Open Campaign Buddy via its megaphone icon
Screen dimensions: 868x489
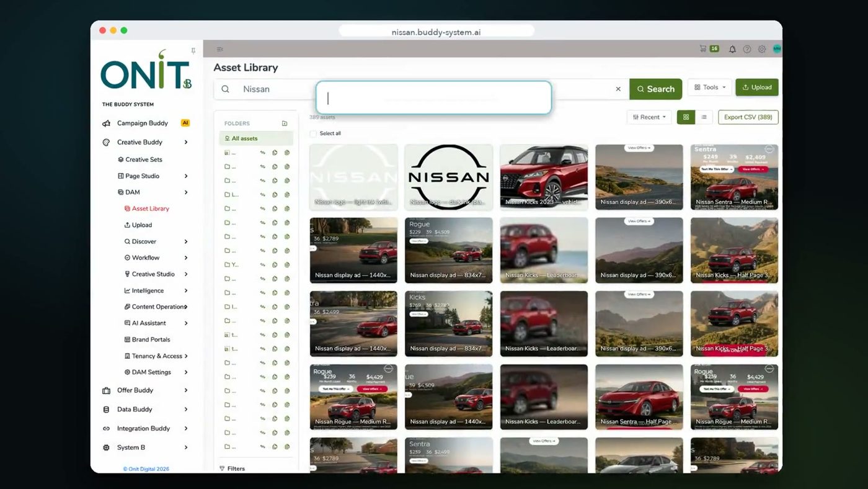(x=106, y=123)
